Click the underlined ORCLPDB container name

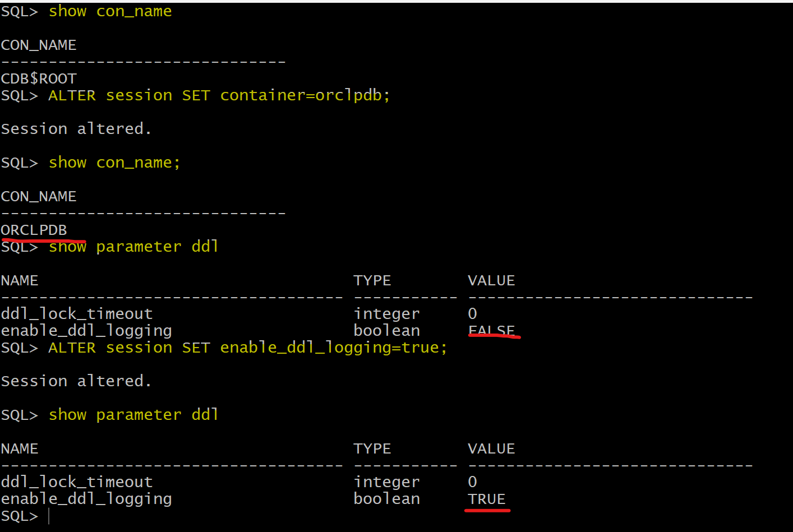[34, 230]
